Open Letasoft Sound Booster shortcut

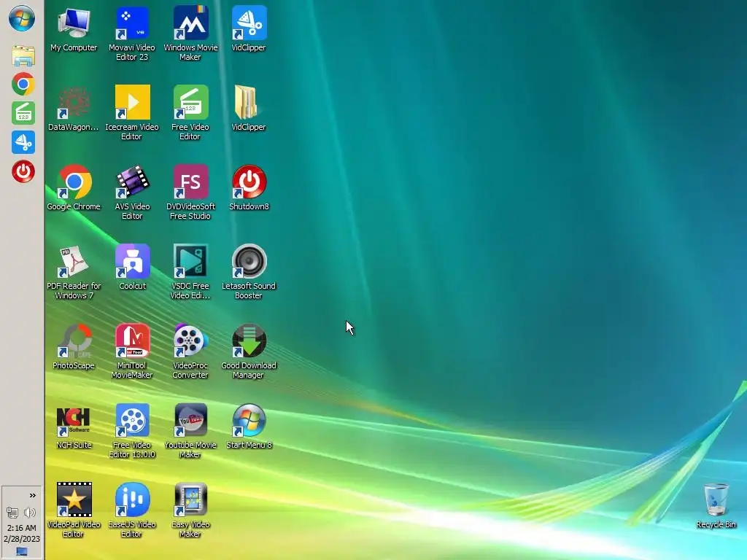249,272
